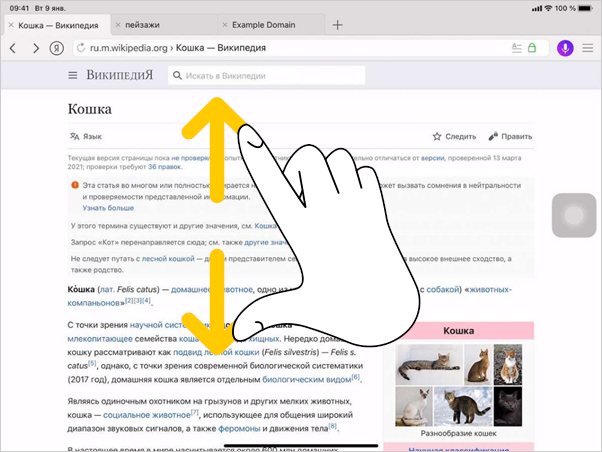Tap the browser forward arrow
602x452 pixels.
pos(36,48)
